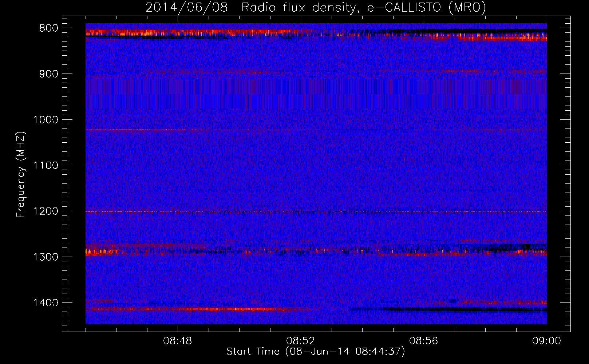
Task: Click the 1300 frequency tick label
Action: (46, 257)
